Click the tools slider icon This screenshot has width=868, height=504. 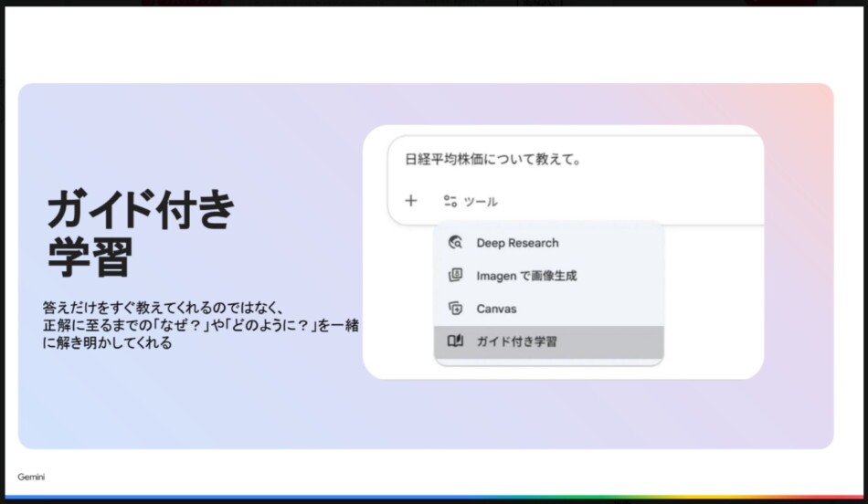pos(450,202)
